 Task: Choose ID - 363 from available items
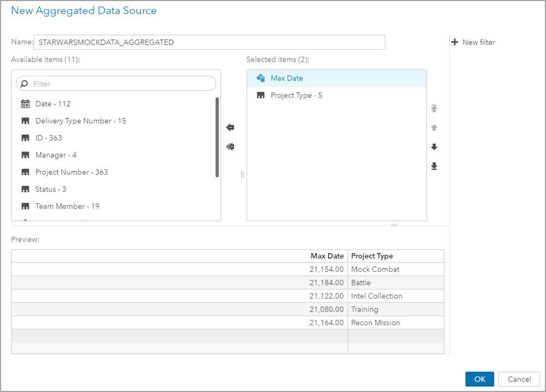49,138
